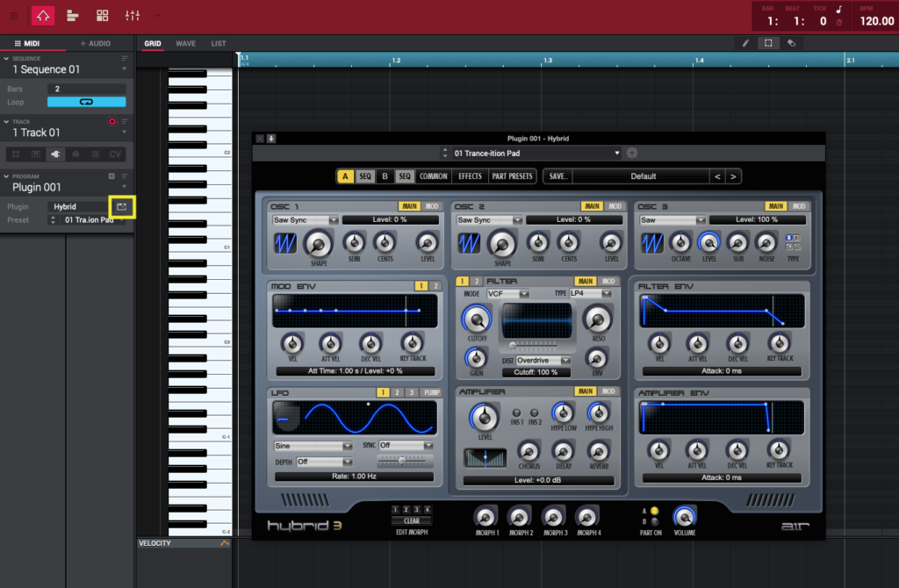Select the CV program track type
The height and width of the screenshot is (588, 899).
[x=115, y=154]
